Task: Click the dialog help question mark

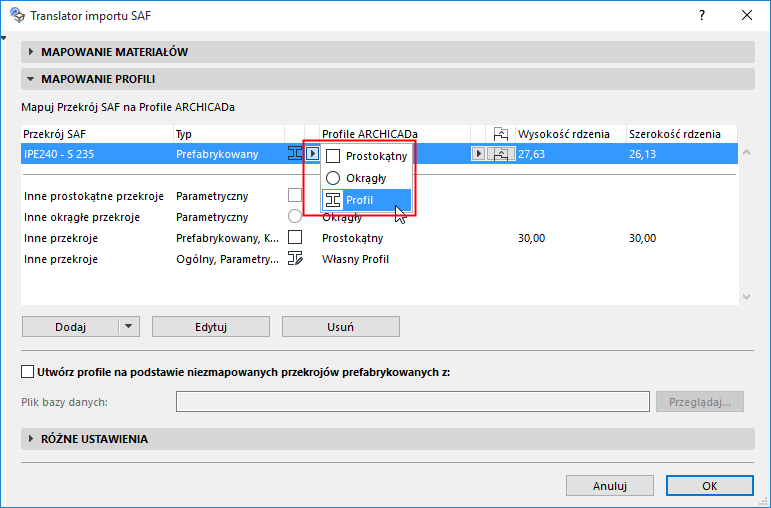Action: (702, 16)
